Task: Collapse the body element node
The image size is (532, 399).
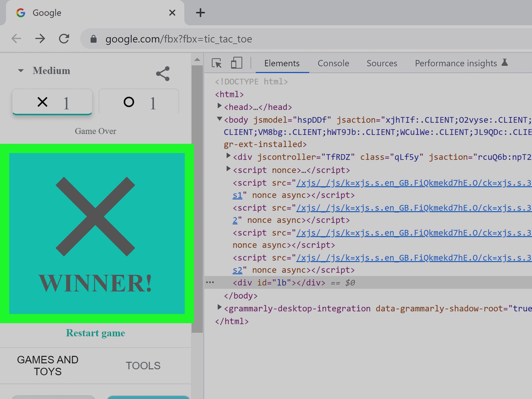Action: click(x=219, y=119)
